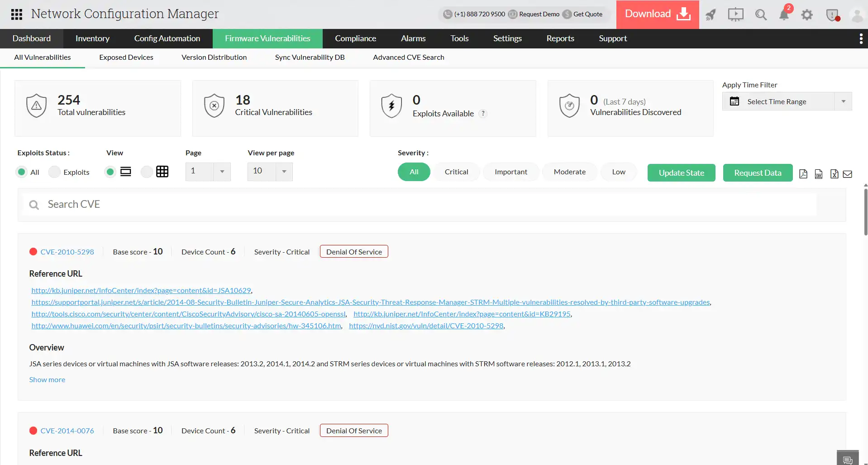Open the nvd.nist.gov CVE-2010-5298 reference link

(426, 326)
